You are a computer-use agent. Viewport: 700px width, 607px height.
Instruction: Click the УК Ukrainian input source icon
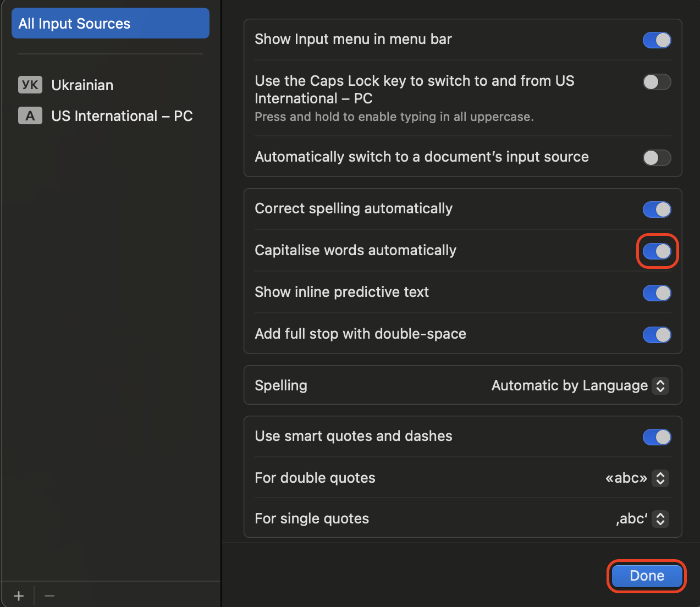click(30, 85)
